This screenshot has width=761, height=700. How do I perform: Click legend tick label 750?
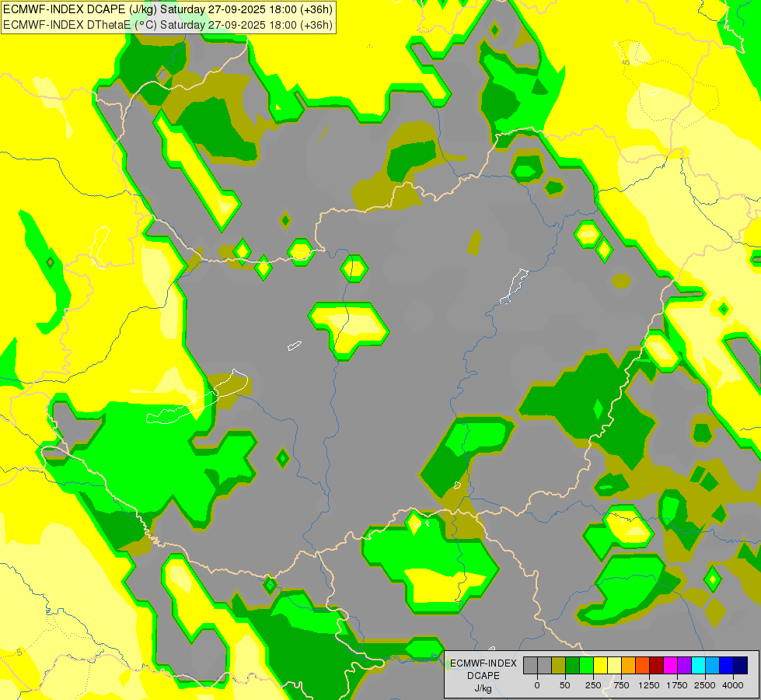point(621,685)
